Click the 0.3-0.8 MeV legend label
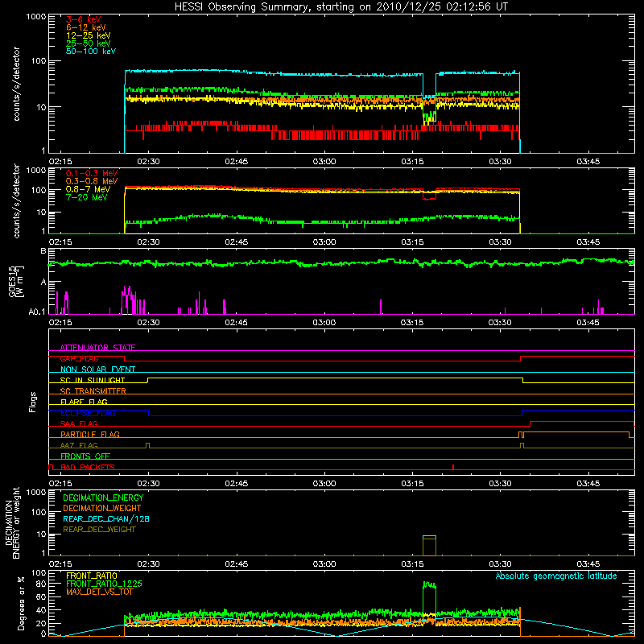Screen dimensions: 644x644 click(x=92, y=181)
